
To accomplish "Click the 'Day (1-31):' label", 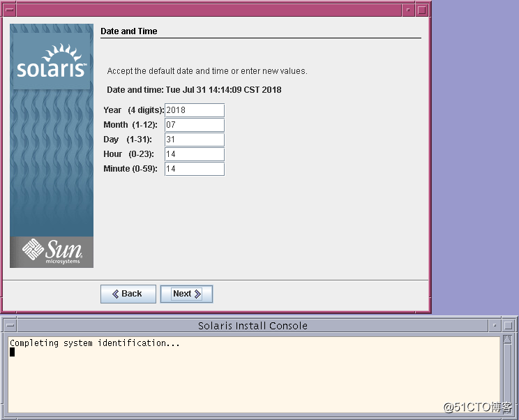I will [x=128, y=140].
